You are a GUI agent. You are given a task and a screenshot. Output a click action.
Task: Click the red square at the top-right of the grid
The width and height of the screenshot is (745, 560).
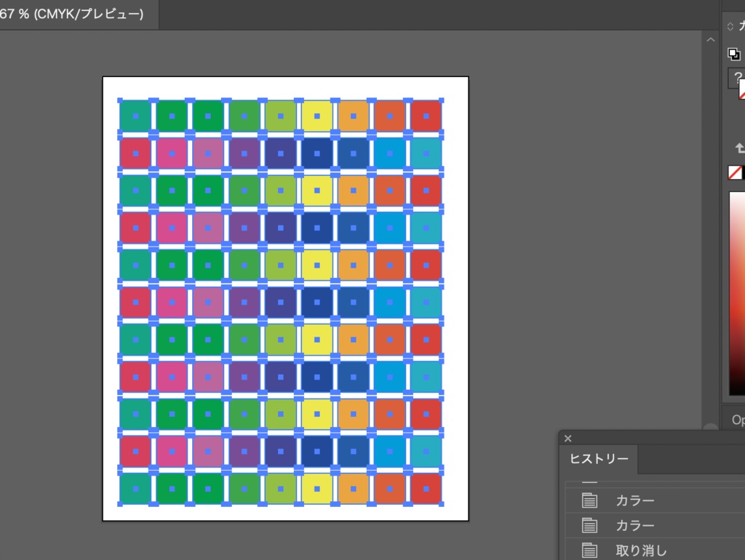pos(426,116)
